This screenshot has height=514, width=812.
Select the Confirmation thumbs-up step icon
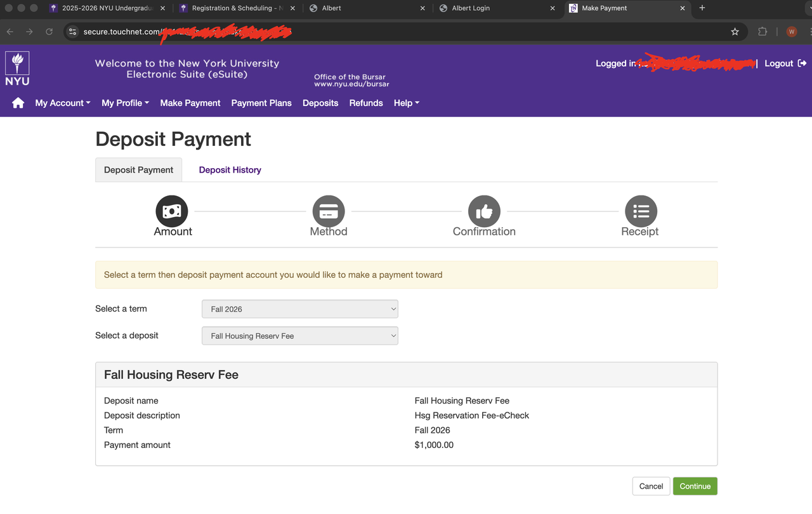click(484, 211)
